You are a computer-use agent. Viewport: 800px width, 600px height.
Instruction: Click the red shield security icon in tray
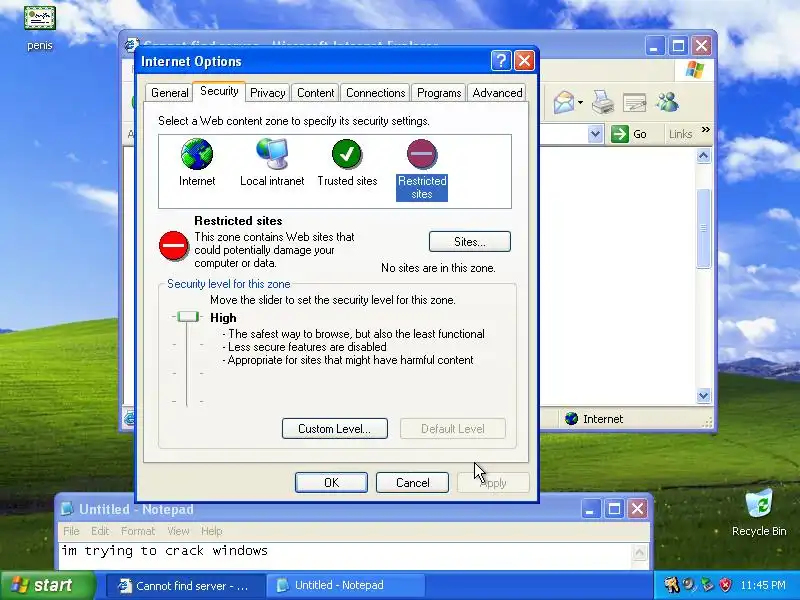pos(725,585)
